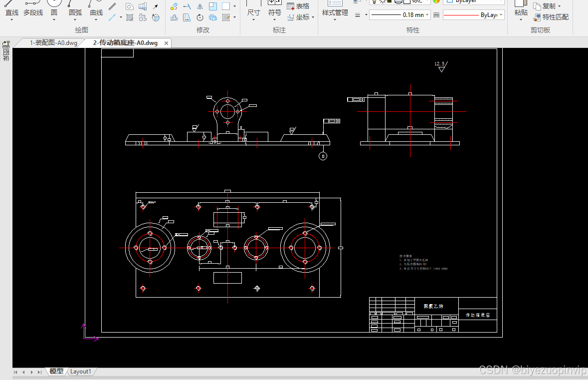588x380 pixels.
Task: Click the puzzle-piece block icon in 绘图
Action: pos(143,17)
